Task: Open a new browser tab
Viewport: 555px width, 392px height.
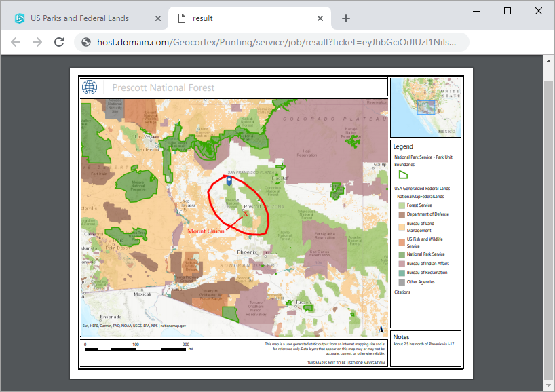Action: click(346, 18)
